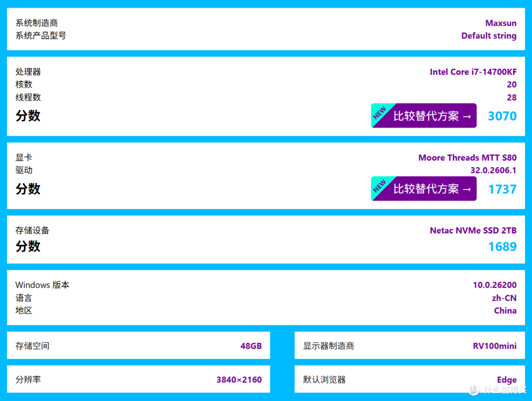
Task: Click the 48GB storage space value
Action: (251, 346)
